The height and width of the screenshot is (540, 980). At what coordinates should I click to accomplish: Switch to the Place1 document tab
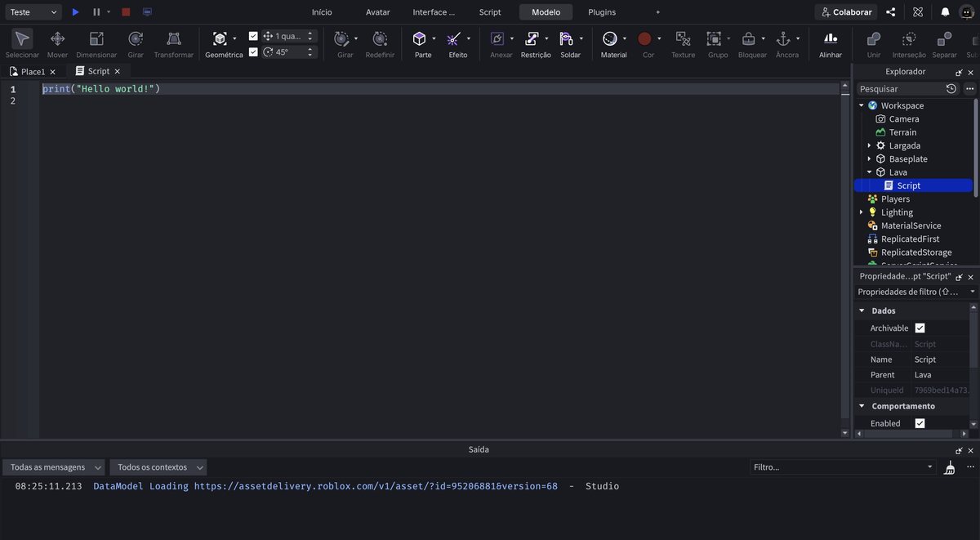[33, 72]
